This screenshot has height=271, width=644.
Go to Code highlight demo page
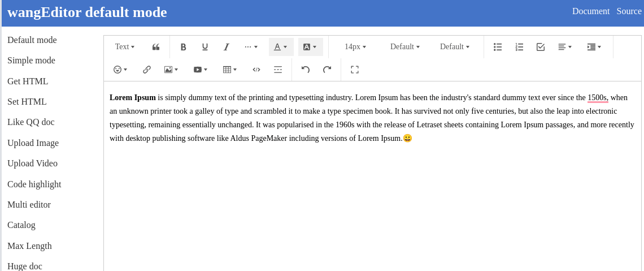[x=34, y=184]
